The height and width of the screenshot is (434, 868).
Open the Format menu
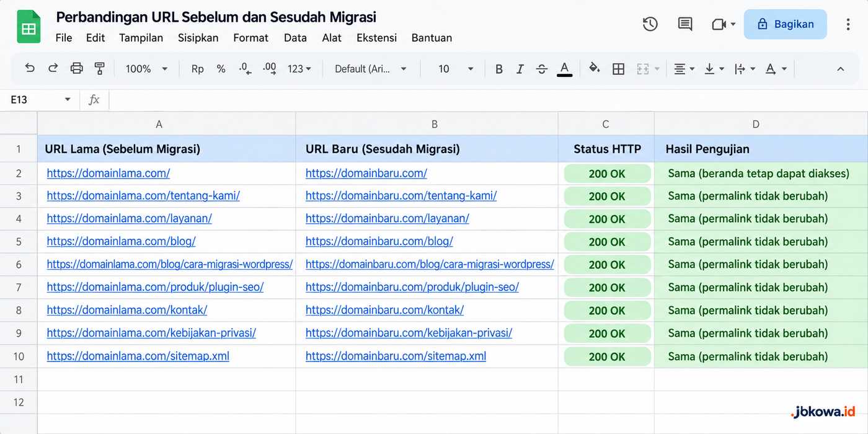(251, 38)
